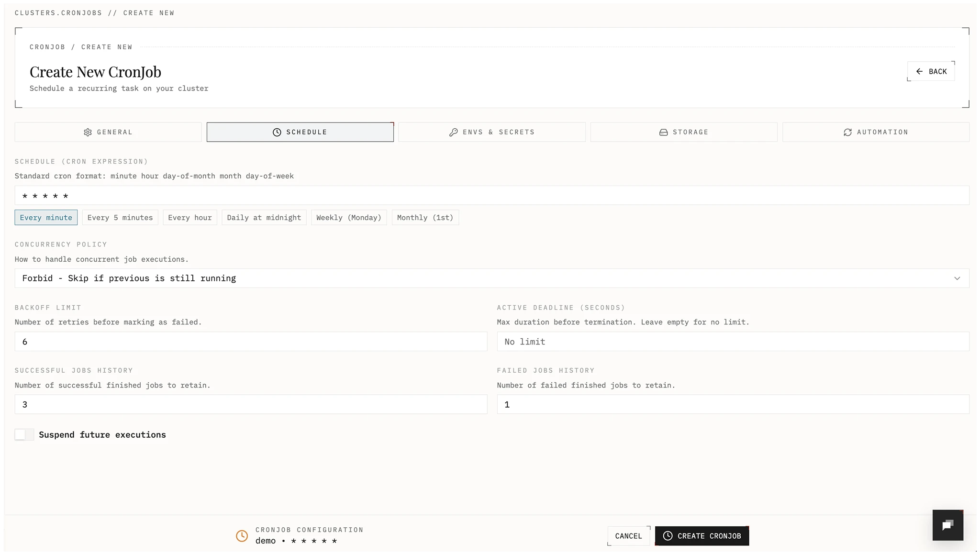Select the Weekly (Monday) schedule chip
This screenshot has width=980, height=555.
348,217
